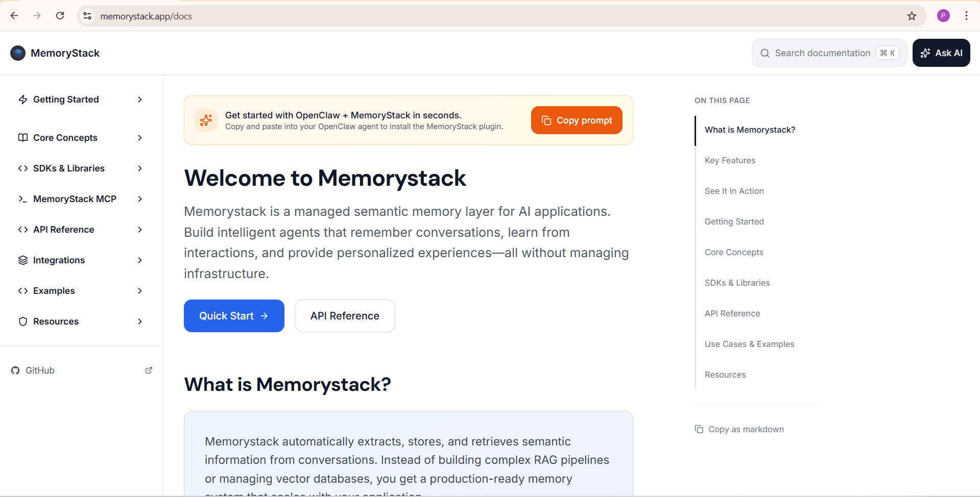This screenshot has width=980, height=497.
Task: Jump to See It In Action section
Action: 734,191
